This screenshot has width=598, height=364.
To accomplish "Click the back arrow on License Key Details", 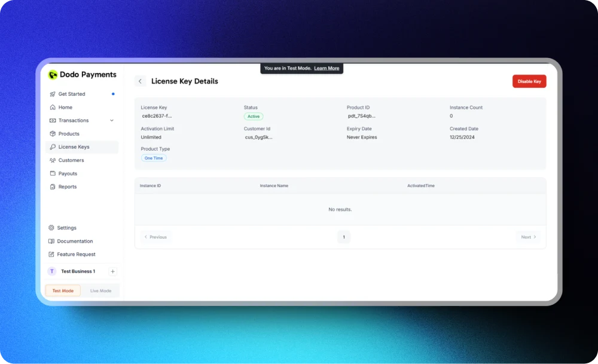I will pyautogui.click(x=140, y=81).
